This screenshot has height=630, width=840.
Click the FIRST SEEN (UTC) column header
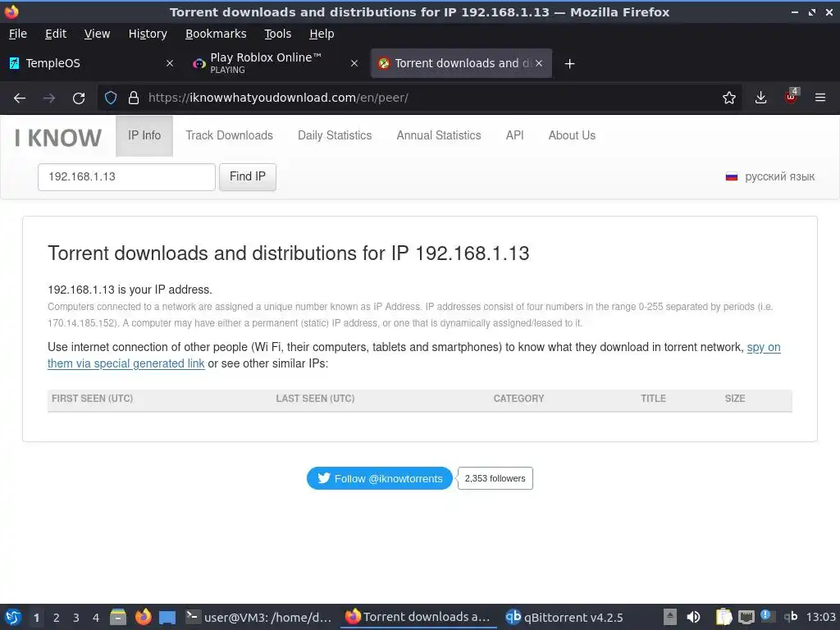click(x=92, y=399)
